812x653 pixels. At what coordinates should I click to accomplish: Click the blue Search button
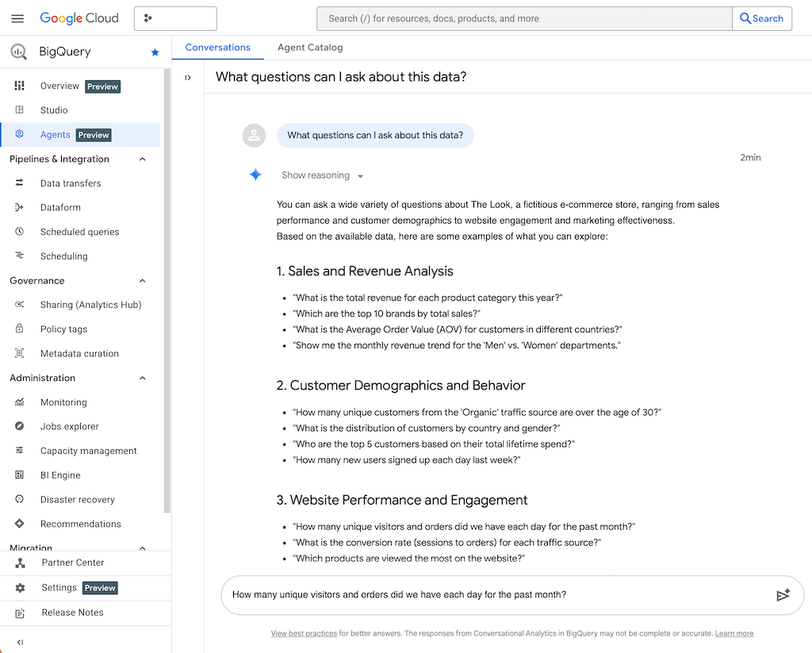761,18
